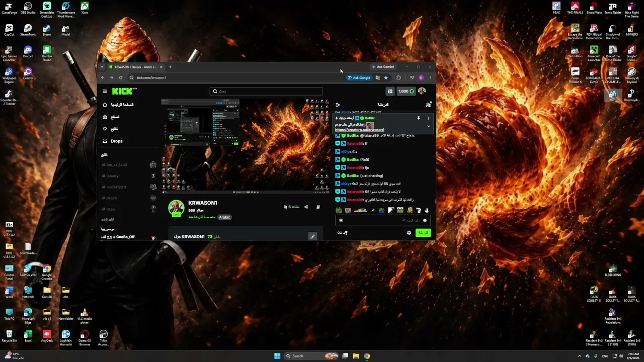Go back in Chrome
The height and width of the screenshot is (362, 644).
pos(103,78)
